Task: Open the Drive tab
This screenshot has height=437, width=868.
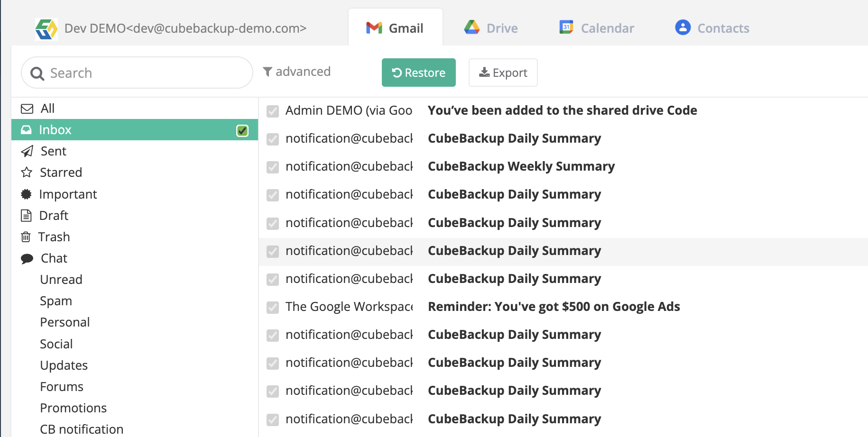Action: [x=491, y=28]
